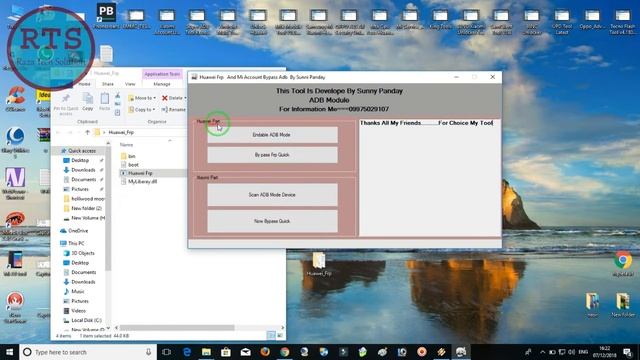640x360 pixels.
Task: Click the By pass Frp Quick button
Action: [272, 155]
